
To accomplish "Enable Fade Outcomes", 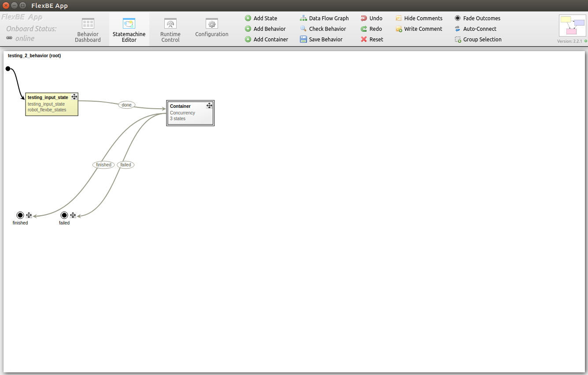I will pos(457,18).
